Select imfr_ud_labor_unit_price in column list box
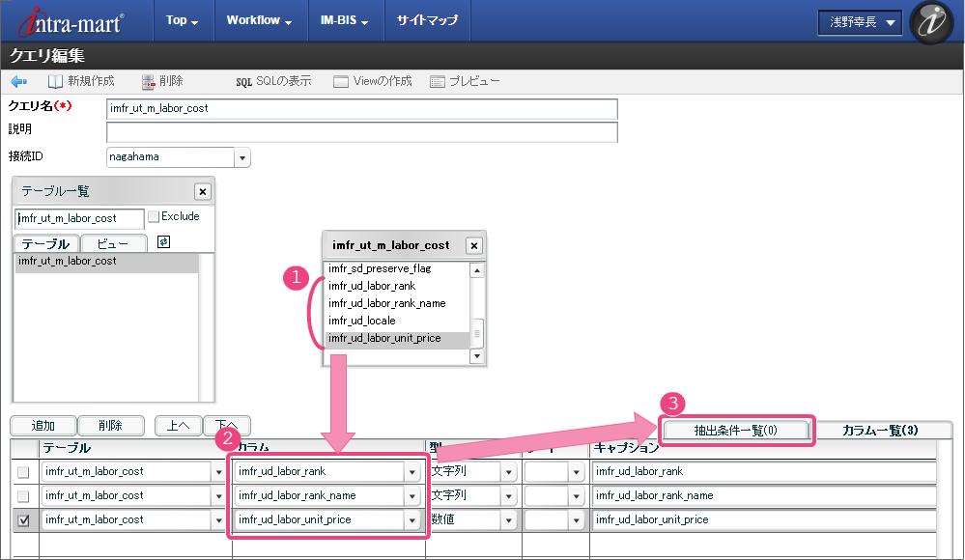 397,338
